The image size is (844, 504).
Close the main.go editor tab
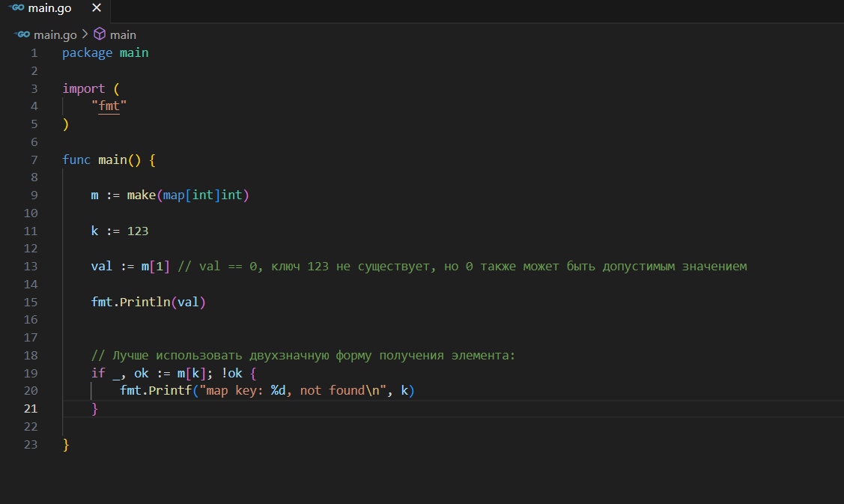pos(96,8)
